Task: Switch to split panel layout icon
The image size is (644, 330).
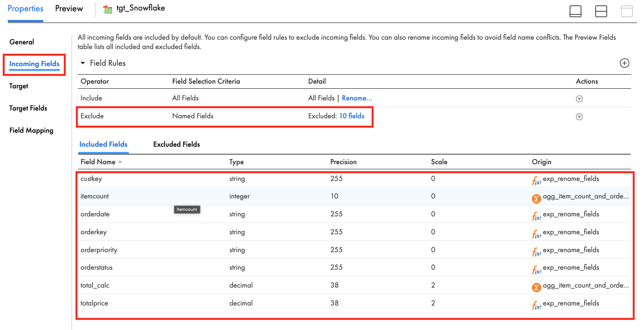Action: click(x=601, y=11)
